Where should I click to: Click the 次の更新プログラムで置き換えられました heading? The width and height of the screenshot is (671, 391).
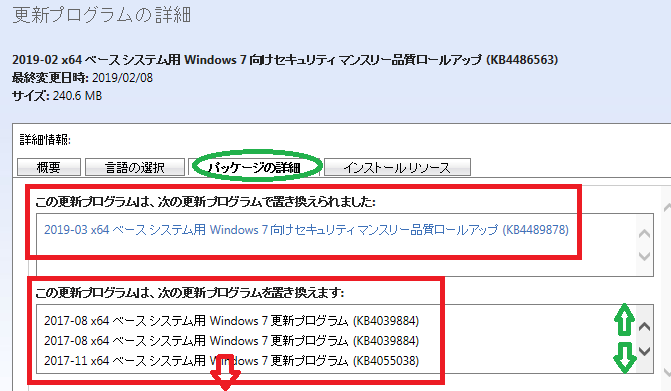(205, 201)
